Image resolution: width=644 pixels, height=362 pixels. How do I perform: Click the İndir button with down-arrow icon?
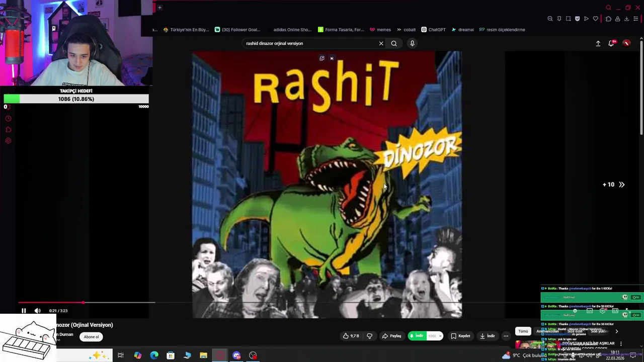pyautogui.click(x=487, y=336)
